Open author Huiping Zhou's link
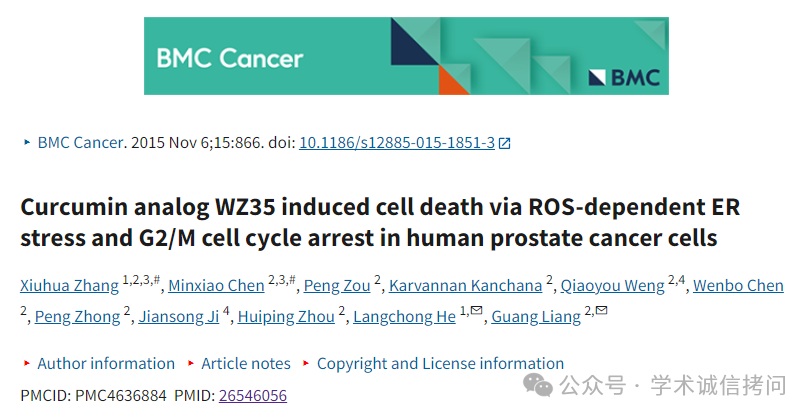812x417 pixels. coord(286,317)
